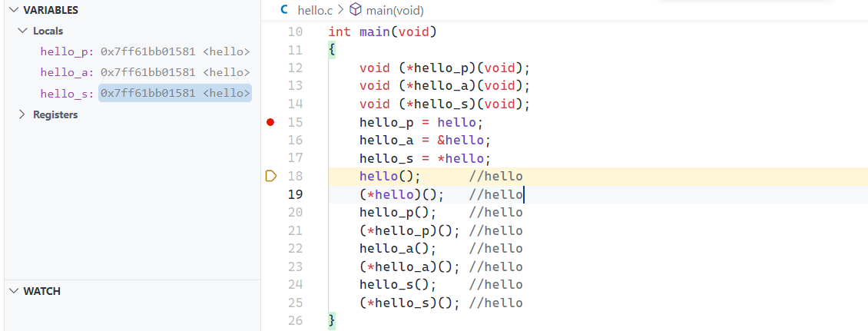Click 'void (*hello_s)(void);' declaration
Image resolution: width=868 pixels, height=331 pixels.
click(445, 104)
